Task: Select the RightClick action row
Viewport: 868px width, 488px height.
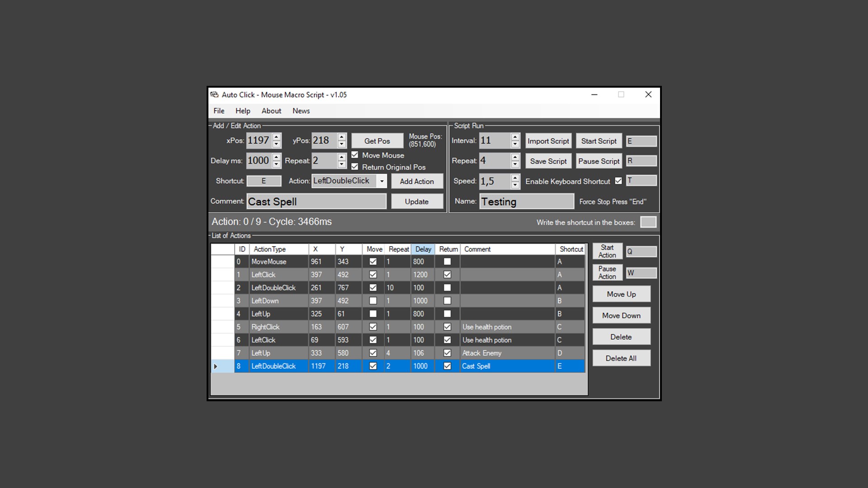Action: click(265, 327)
